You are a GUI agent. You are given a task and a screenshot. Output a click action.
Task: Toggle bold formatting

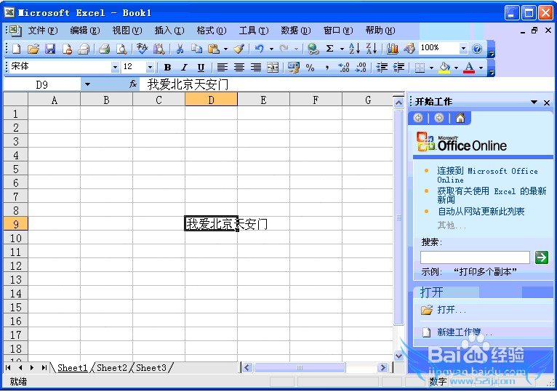[168, 67]
